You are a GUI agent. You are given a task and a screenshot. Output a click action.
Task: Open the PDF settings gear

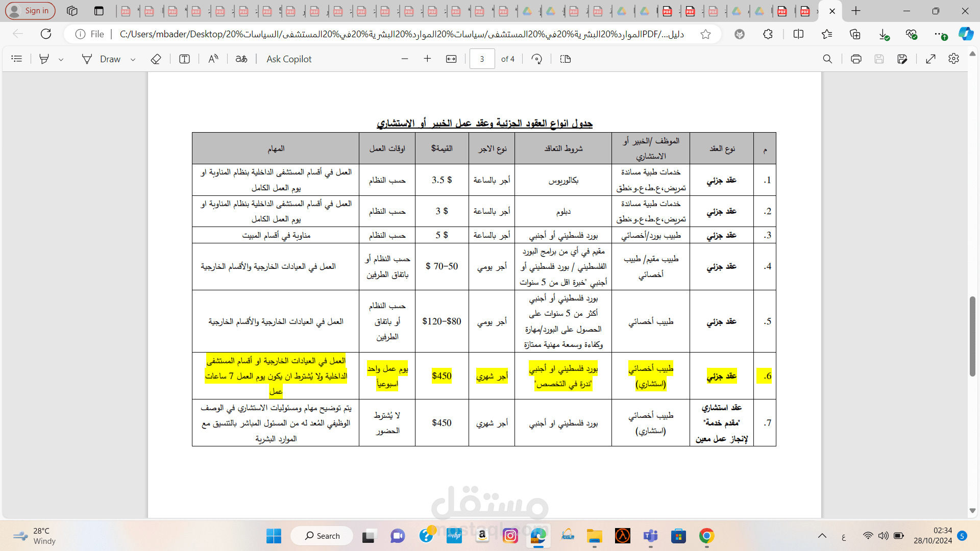[953, 59]
